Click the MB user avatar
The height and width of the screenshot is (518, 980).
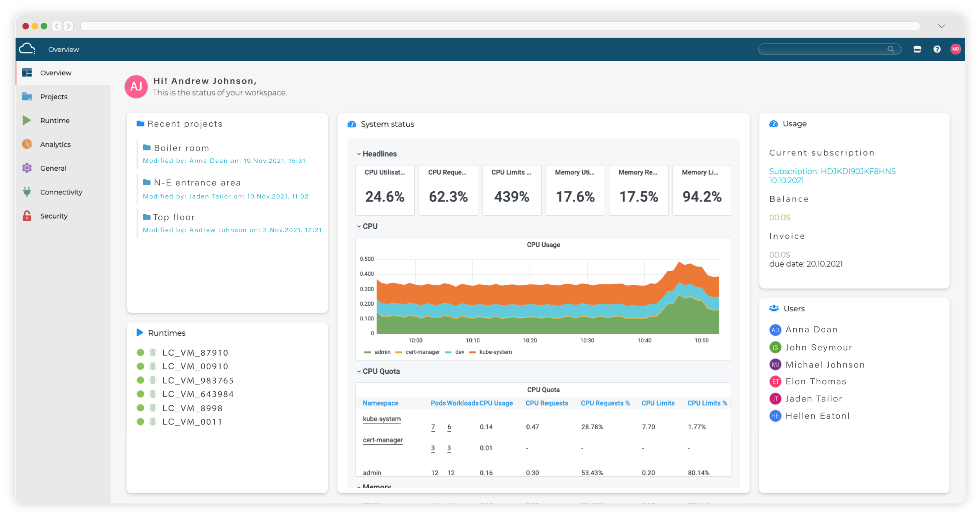click(955, 49)
